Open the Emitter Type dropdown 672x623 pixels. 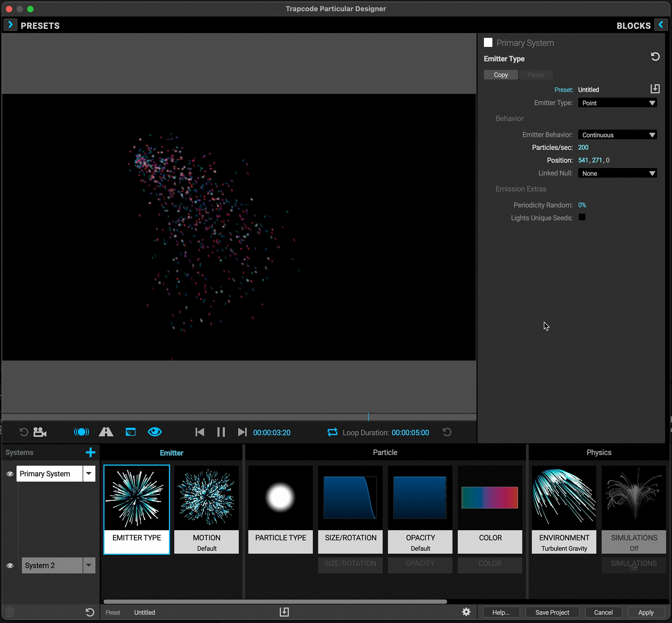click(x=617, y=103)
